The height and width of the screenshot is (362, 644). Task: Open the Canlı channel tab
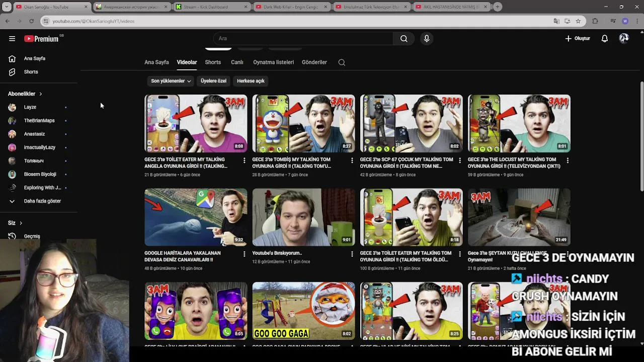pyautogui.click(x=237, y=62)
